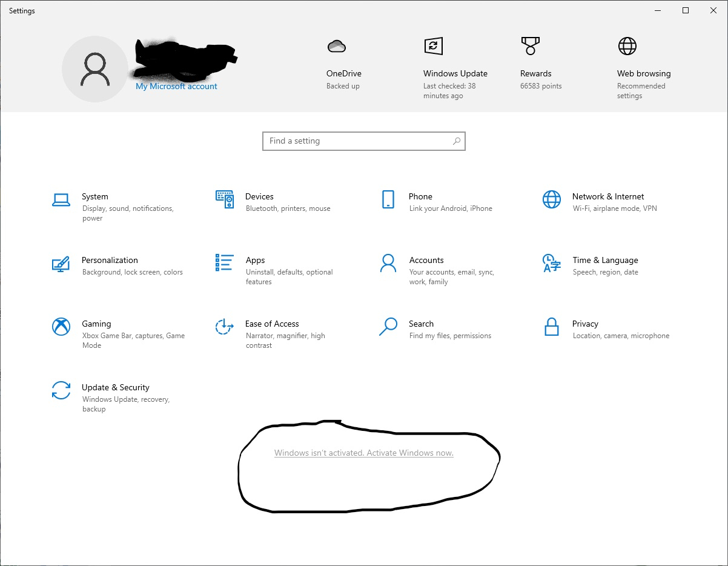This screenshot has width=728, height=566.
Task: Click the '66583 points' text
Action: click(x=541, y=86)
